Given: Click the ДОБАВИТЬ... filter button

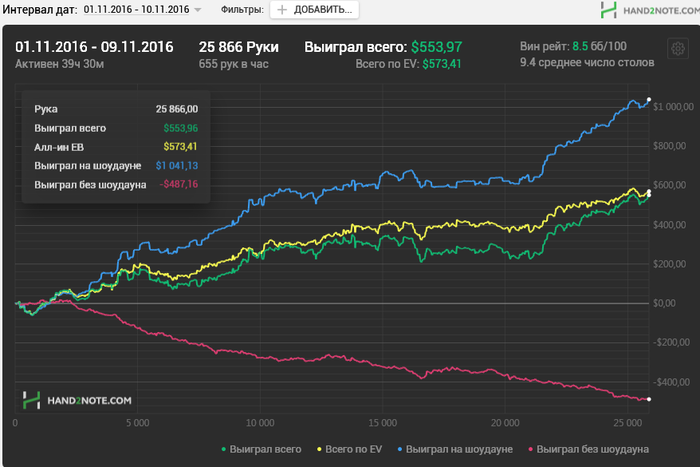Looking at the screenshot, I should tap(314, 9).
